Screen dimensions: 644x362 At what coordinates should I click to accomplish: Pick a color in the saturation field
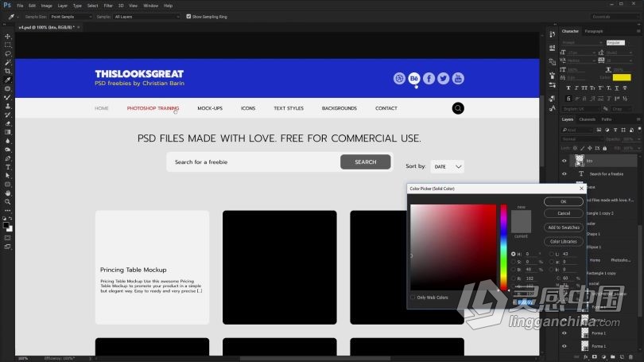pos(453,247)
